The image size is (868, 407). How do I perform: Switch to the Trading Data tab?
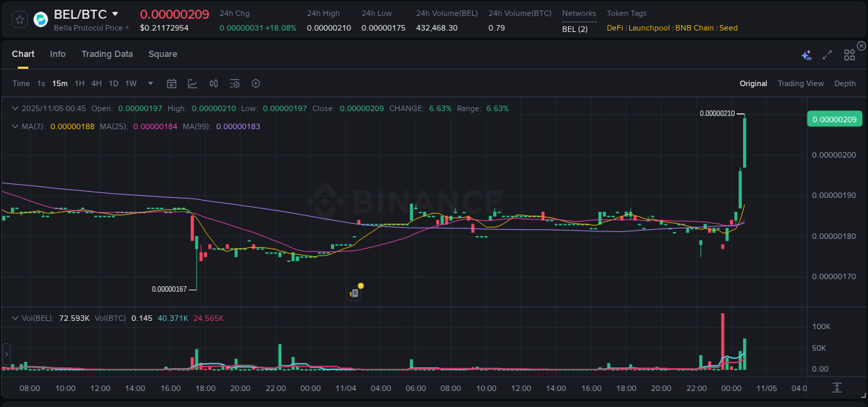107,53
